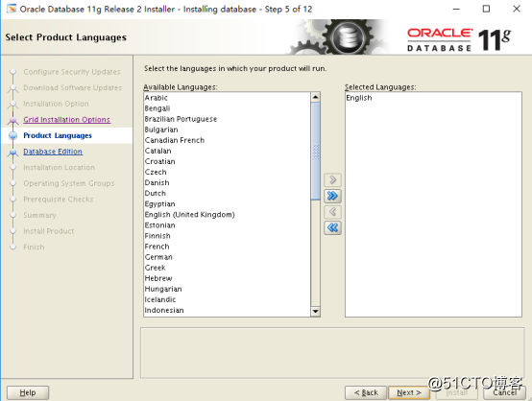
Task: Click the Download Software Updates step
Action: [73, 88]
